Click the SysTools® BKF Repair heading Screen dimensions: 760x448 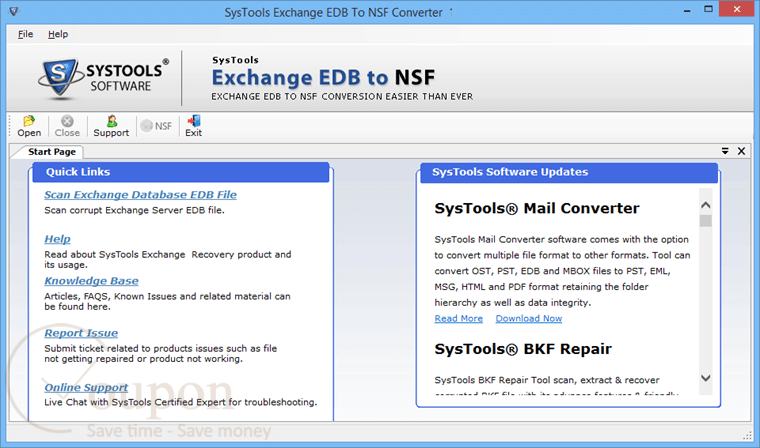click(523, 349)
